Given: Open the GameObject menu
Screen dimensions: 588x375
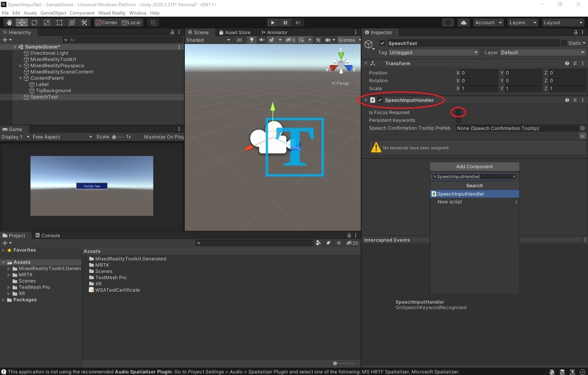Looking at the screenshot, I should click(x=53, y=13).
